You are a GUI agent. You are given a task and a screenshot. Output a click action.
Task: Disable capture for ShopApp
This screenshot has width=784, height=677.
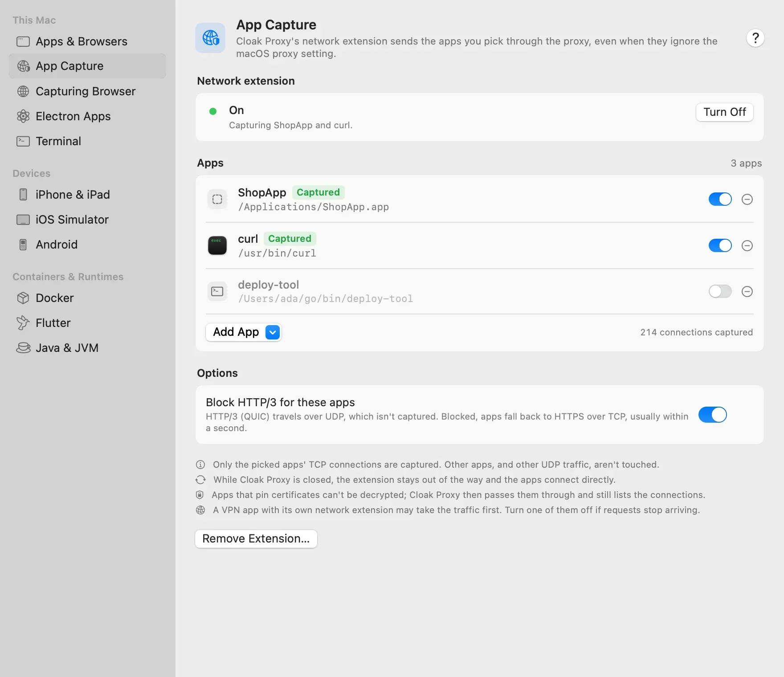pos(720,199)
